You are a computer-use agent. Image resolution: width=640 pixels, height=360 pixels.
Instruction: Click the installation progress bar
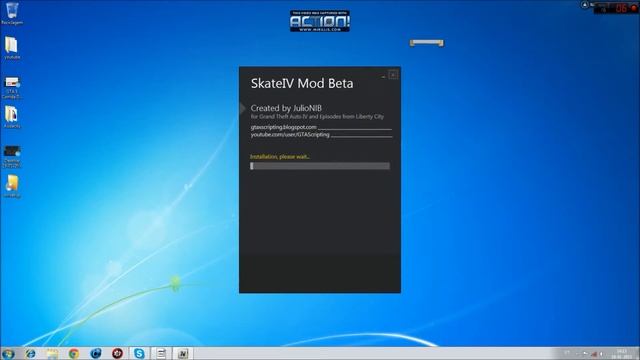click(x=320, y=166)
